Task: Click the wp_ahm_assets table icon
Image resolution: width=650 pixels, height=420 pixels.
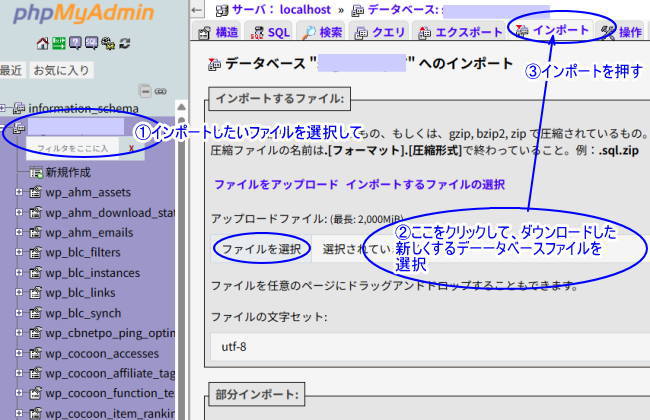Action: coord(36,192)
